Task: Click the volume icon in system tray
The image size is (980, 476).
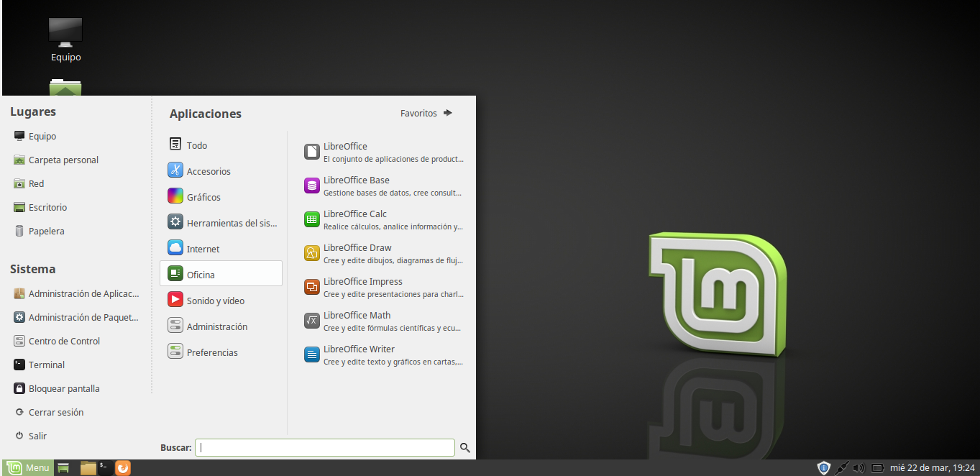Action: tap(858, 467)
